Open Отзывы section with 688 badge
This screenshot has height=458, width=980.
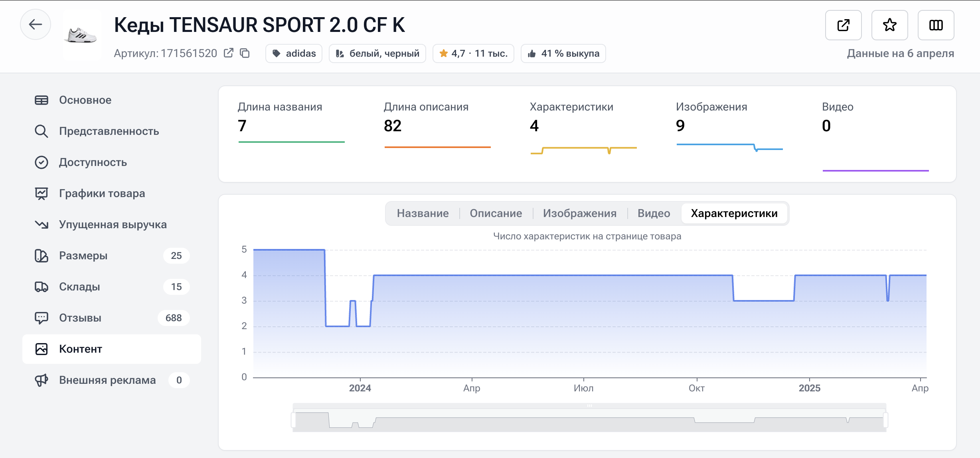click(x=80, y=318)
